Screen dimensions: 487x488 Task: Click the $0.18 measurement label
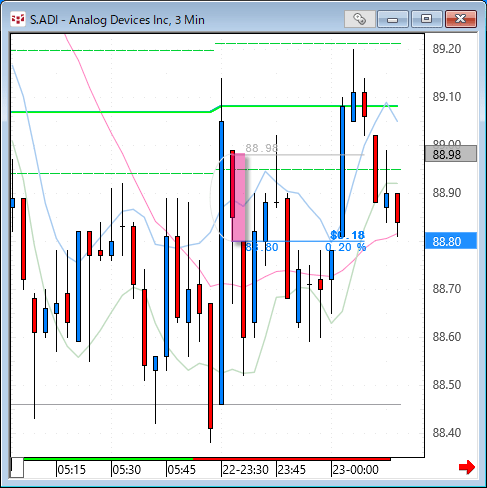coord(347,235)
